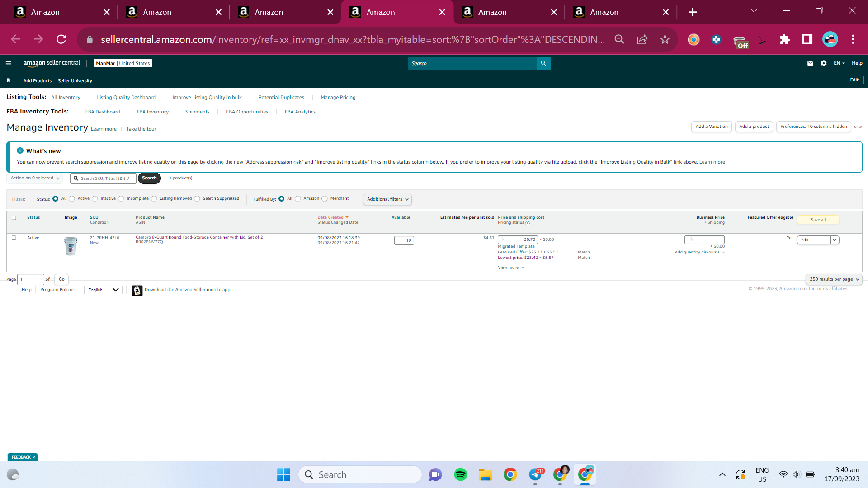Go back with the browser arrow
Screen dimensions: 868x488
(16, 39)
